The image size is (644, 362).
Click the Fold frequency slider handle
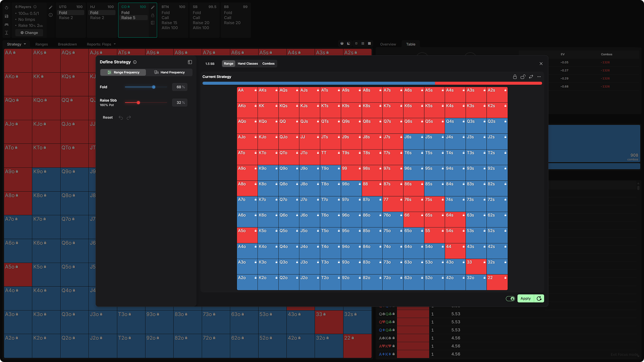(154, 87)
